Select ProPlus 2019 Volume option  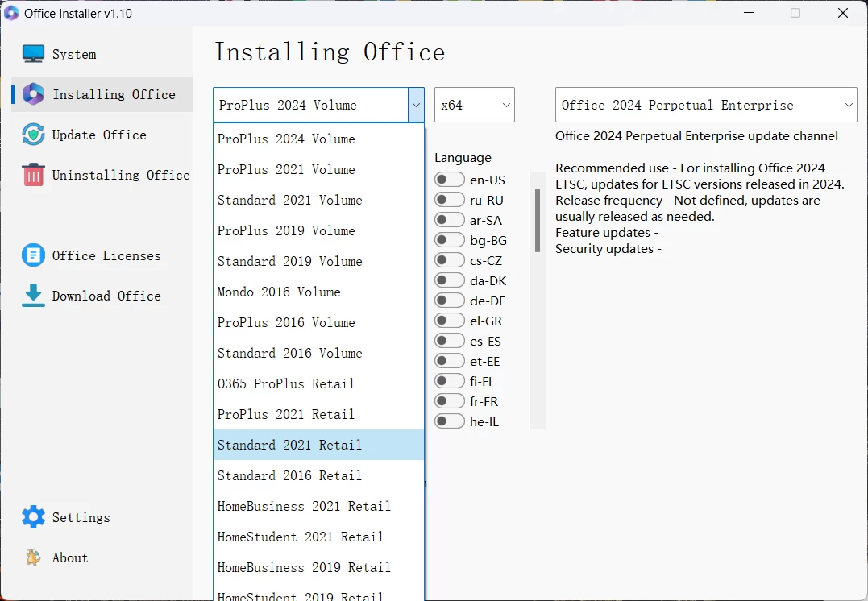[318, 230]
